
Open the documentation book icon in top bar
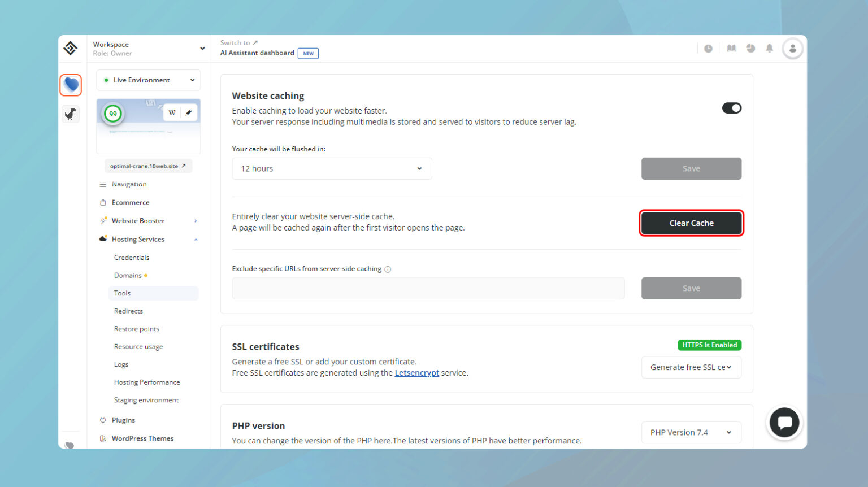click(731, 49)
